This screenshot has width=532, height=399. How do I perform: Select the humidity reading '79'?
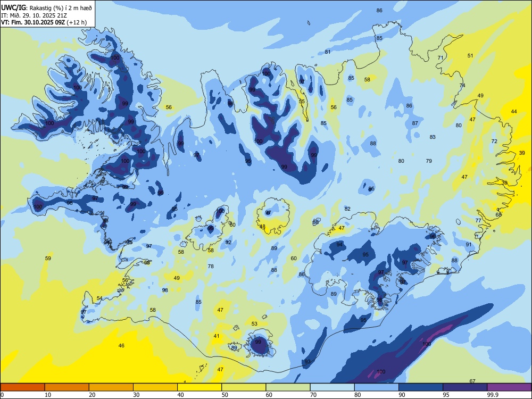[429, 161]
